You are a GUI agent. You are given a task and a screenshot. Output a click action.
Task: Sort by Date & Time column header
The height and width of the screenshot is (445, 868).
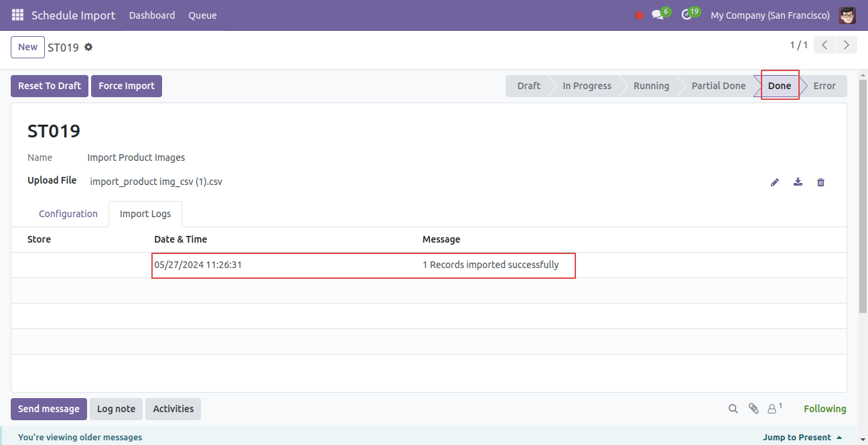tap(181, 239)
